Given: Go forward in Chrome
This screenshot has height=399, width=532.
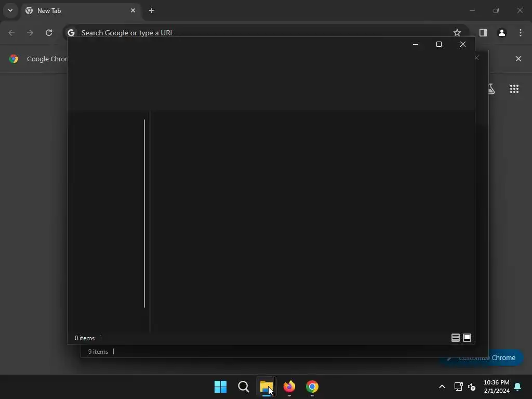Looking at the screenshot, I should tap(30, 33).
